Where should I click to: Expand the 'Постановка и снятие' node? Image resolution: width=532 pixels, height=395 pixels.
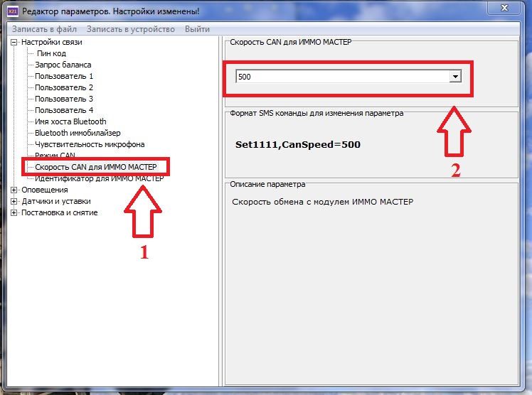(14, 212)
